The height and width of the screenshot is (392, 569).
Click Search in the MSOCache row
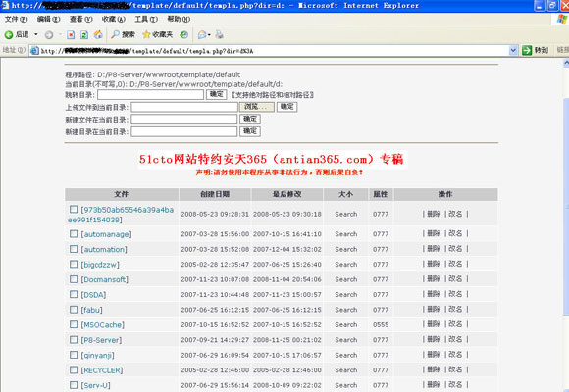(346, 325)
